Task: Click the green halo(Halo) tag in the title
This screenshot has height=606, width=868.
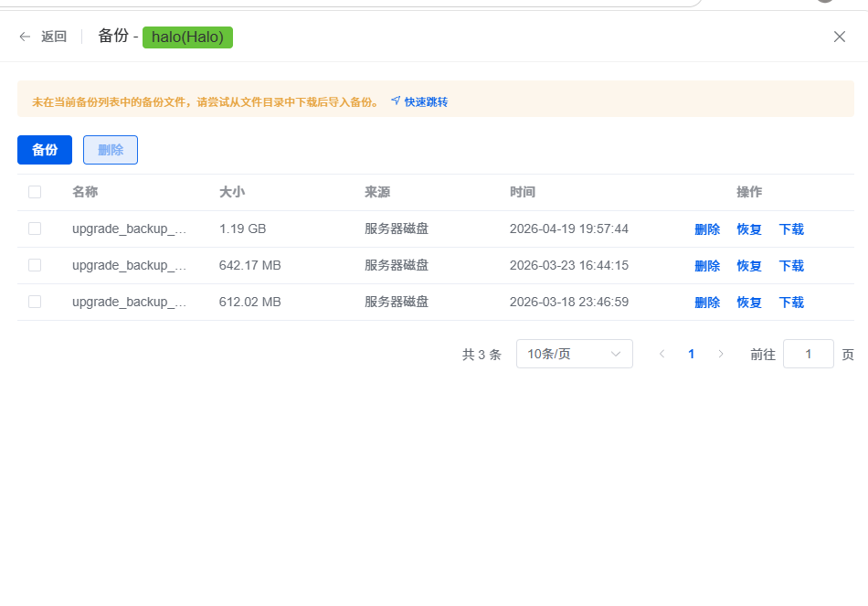Action: point(187,37)
